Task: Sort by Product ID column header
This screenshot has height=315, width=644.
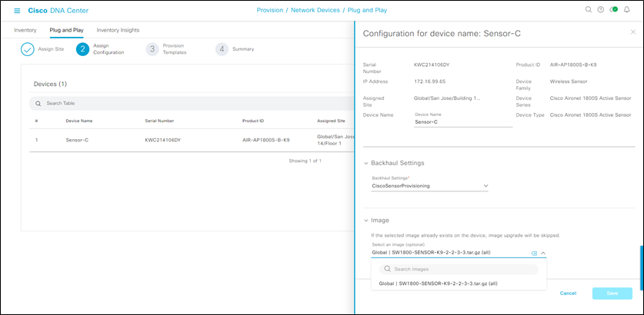Action: [x=253, y=121]
